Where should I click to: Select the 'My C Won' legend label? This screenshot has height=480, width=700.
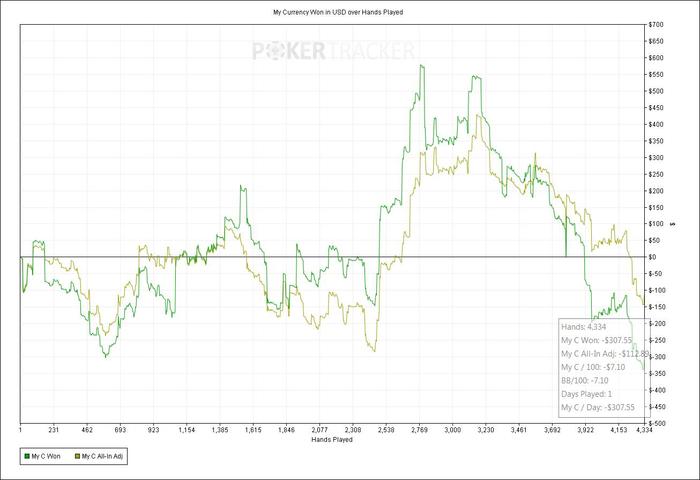(46, 456)
